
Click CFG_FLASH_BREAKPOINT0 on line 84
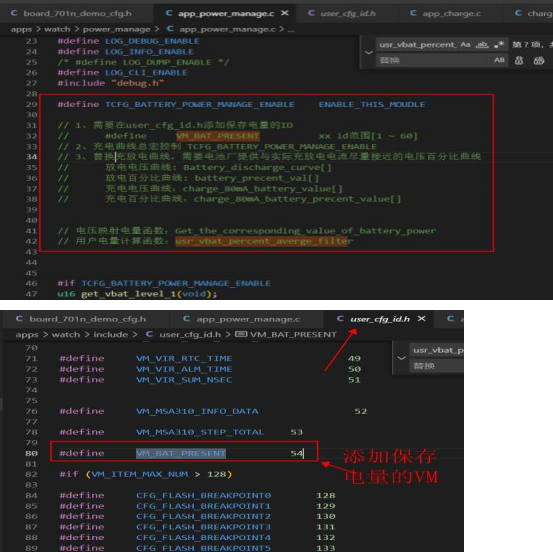203,496
